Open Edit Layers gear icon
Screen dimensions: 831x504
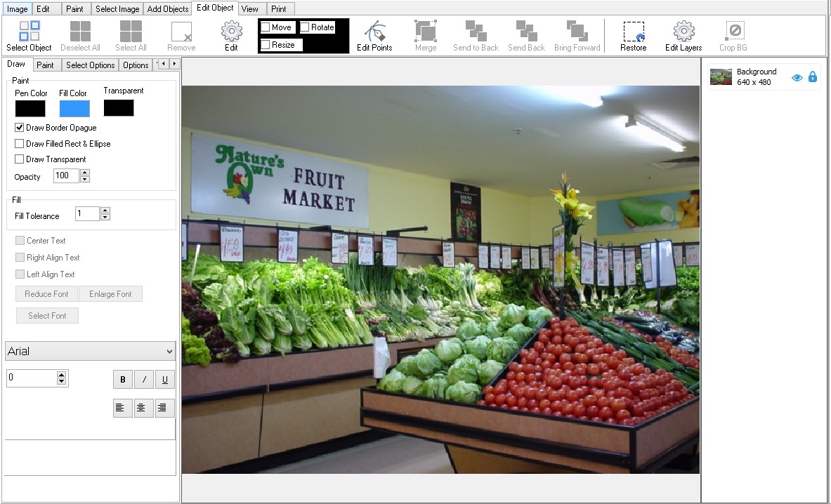coord(683,32)
